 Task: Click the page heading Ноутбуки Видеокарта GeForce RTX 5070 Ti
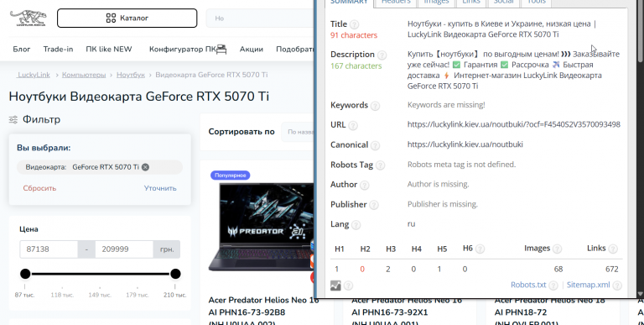[x=139, y=97]
